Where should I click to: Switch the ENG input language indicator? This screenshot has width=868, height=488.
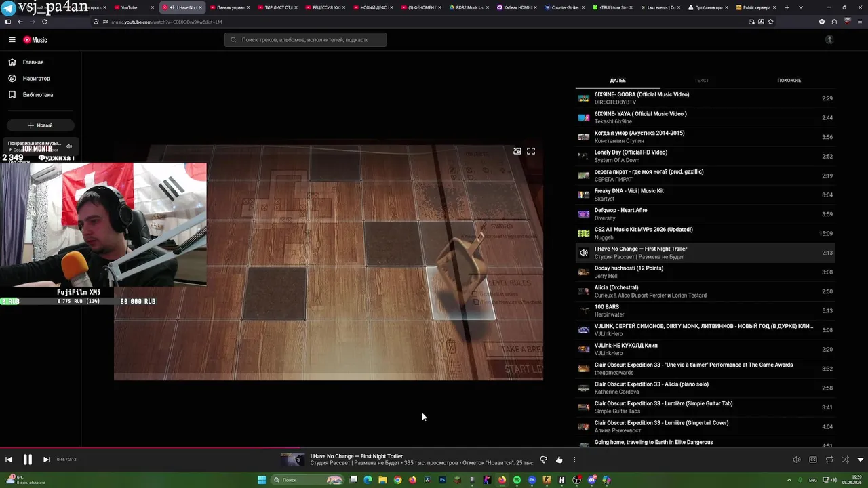(812, 480)
